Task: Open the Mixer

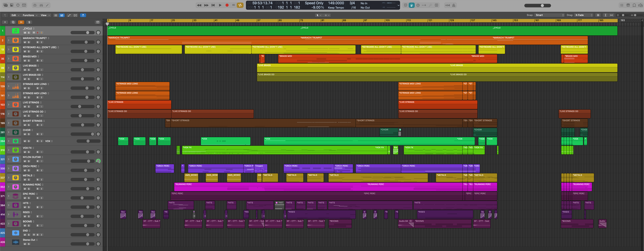Action: coord(41,5)
